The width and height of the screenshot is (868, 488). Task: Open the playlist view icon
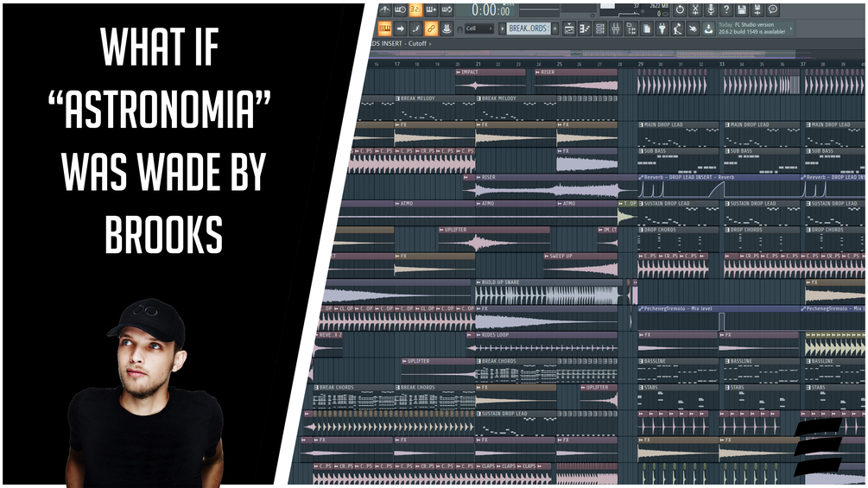click(x=569, y=29)
